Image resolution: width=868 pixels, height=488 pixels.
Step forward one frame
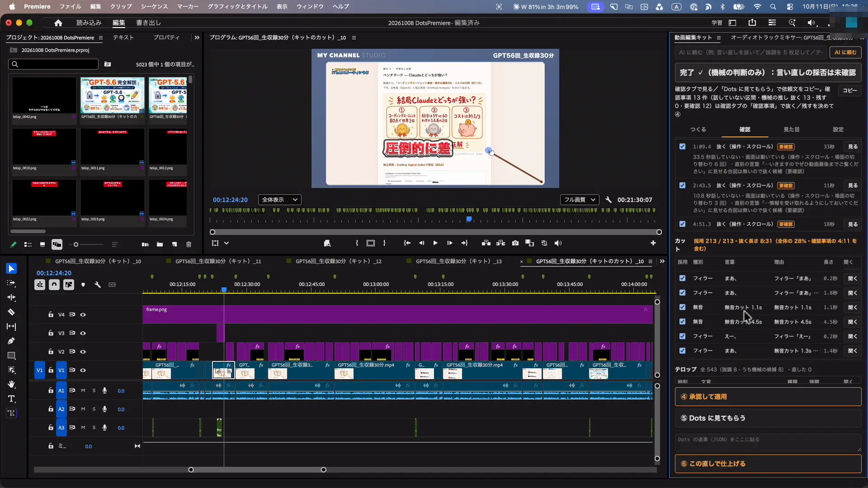point(450,243)
